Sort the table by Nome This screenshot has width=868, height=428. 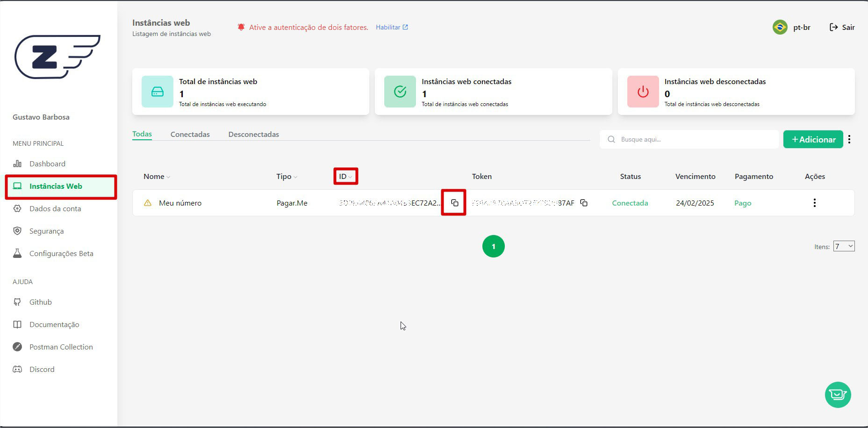157,176
